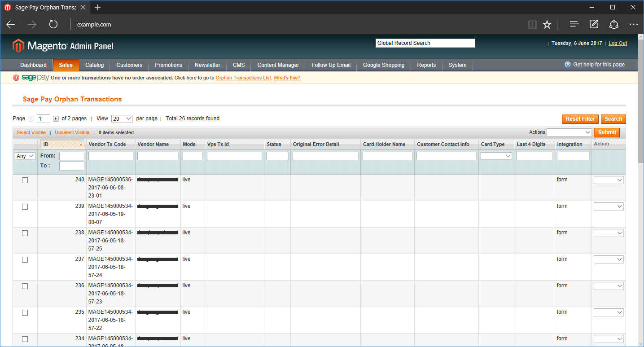
Task: Check the box for transaction 236
Action: tap(25, 286)
